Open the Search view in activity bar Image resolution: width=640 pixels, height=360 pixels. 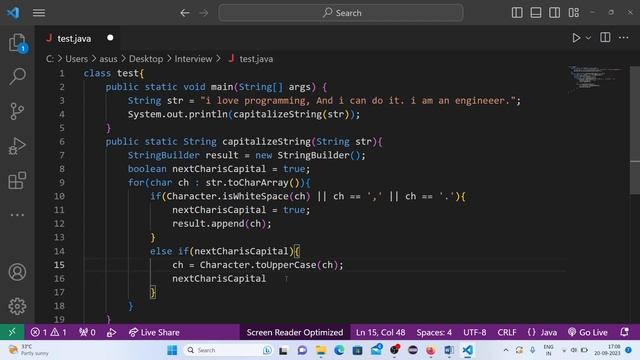point(17,76)
